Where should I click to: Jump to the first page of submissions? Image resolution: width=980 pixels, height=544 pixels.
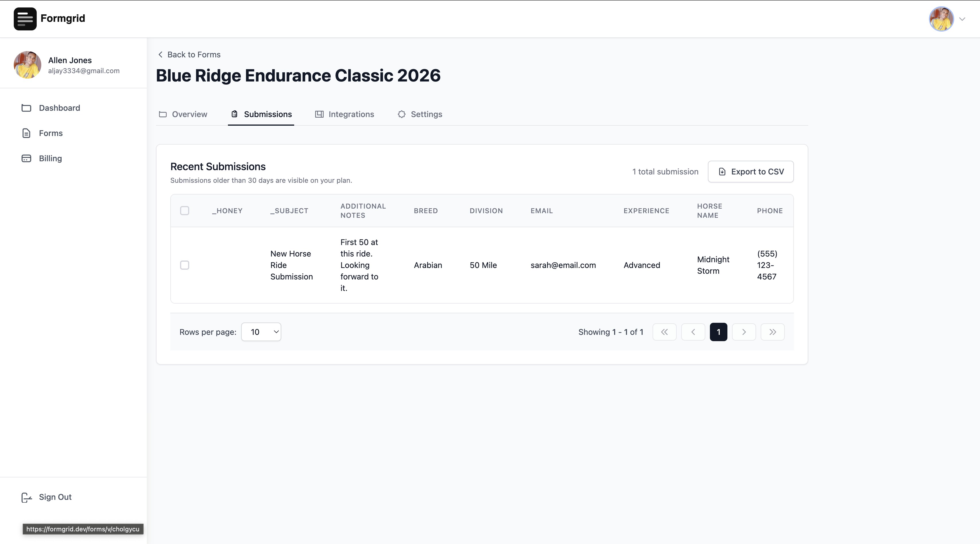click(x=664, y=332)
